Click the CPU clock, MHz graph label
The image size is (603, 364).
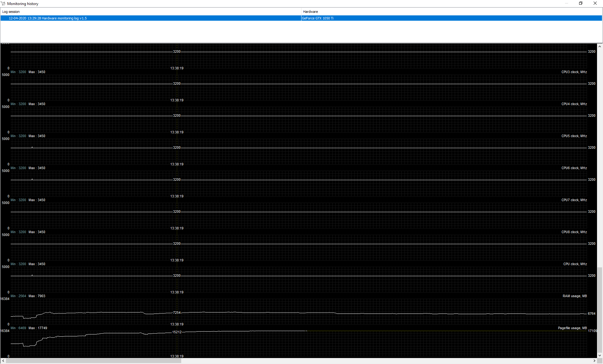575,264
